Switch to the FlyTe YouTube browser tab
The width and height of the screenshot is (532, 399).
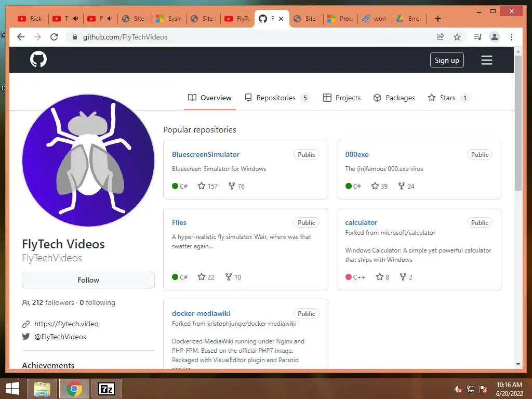point(237,19)
